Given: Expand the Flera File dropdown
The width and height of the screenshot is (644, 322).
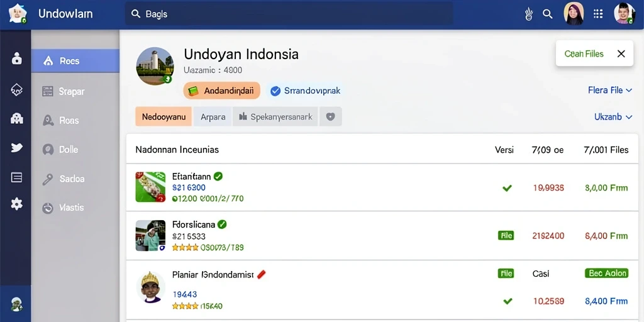Looking at the screenshot, I should coord(610,91).
